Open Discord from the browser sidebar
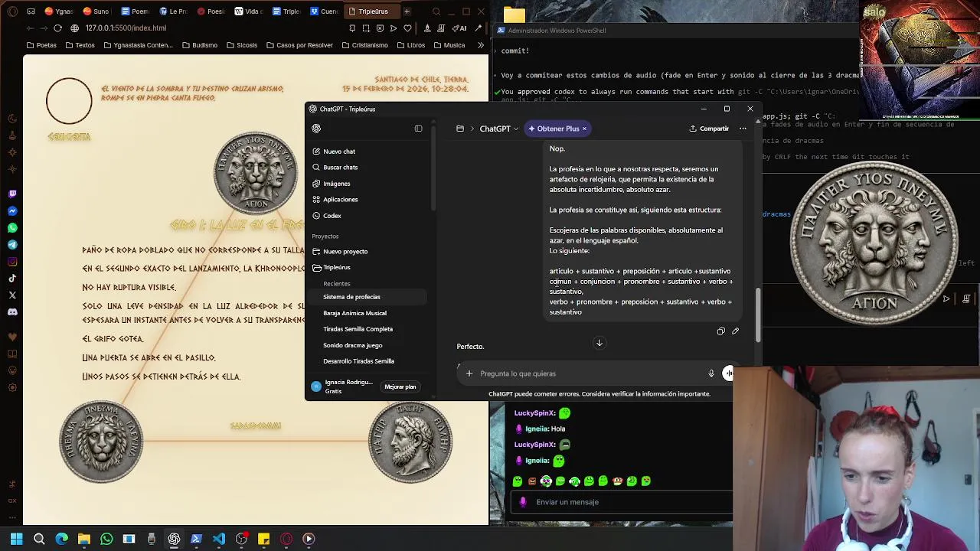This screenshot has width=980, height=551. [x=12, y=312]
